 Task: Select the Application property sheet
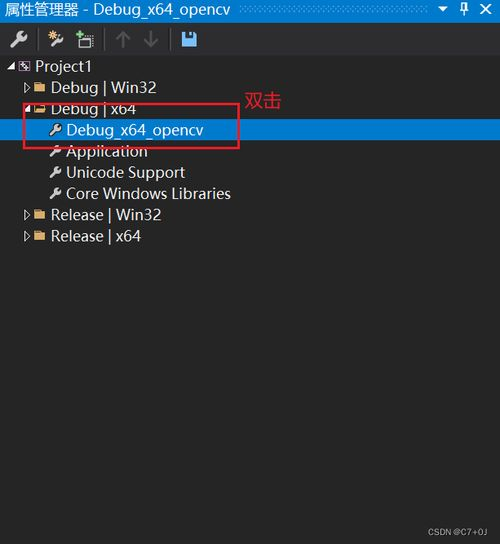107,151
